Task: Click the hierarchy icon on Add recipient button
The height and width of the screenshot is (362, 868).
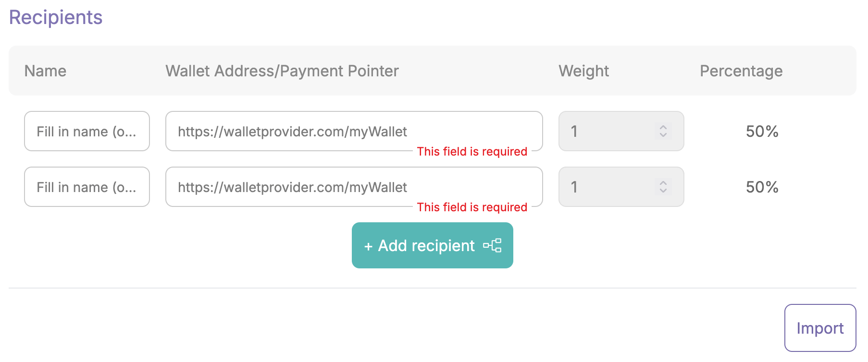Action: [x=493, y=245]
